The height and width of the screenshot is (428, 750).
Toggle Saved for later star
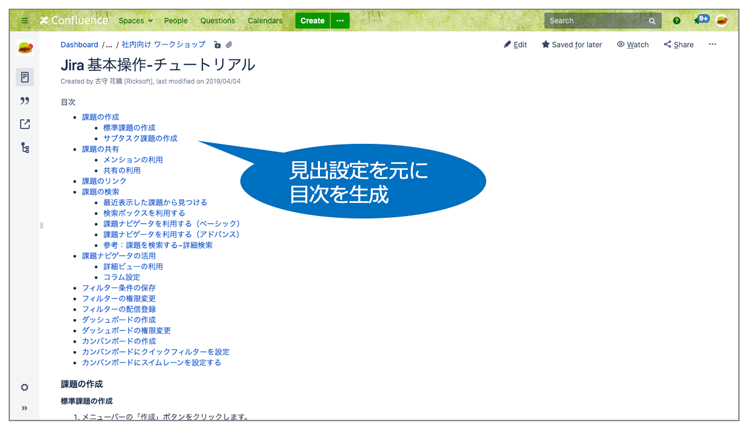[572, 44]
